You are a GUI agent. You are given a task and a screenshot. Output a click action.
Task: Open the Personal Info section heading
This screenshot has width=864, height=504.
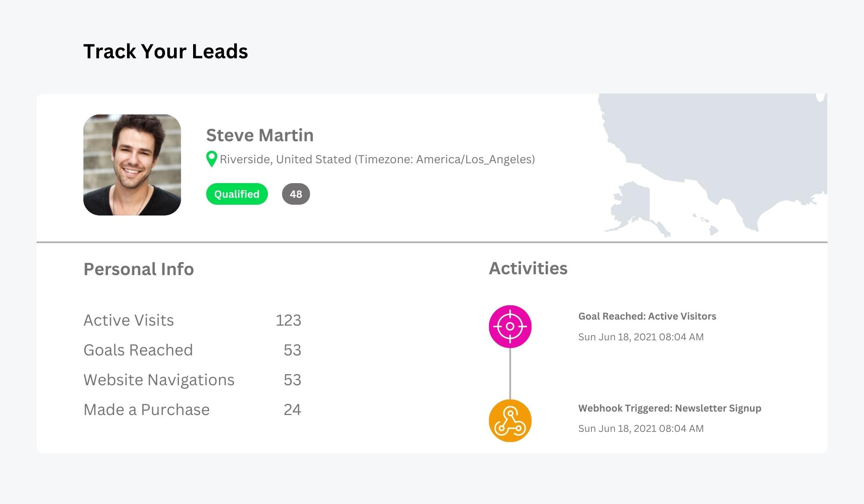click(139, 269)
